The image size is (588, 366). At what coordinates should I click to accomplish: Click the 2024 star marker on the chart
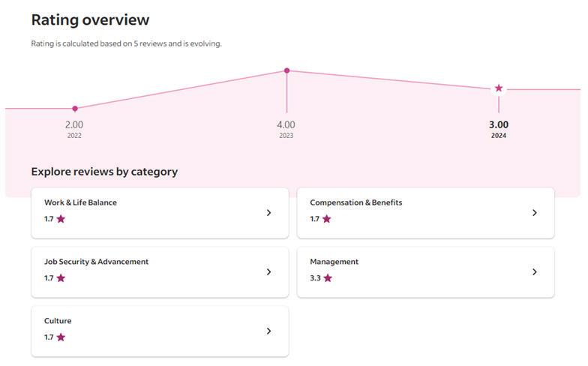click(499, 88)
